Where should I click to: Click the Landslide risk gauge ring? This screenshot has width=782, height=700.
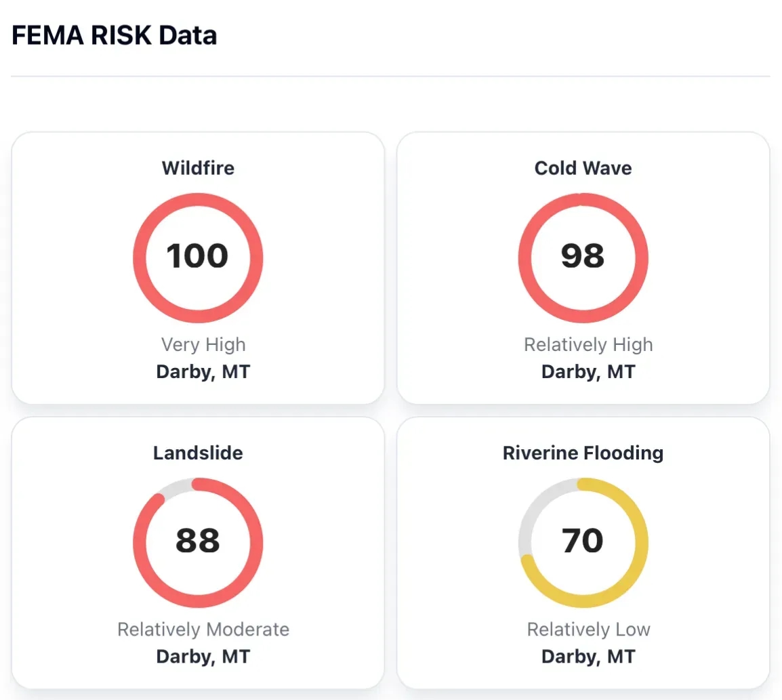tap(140, 543)
